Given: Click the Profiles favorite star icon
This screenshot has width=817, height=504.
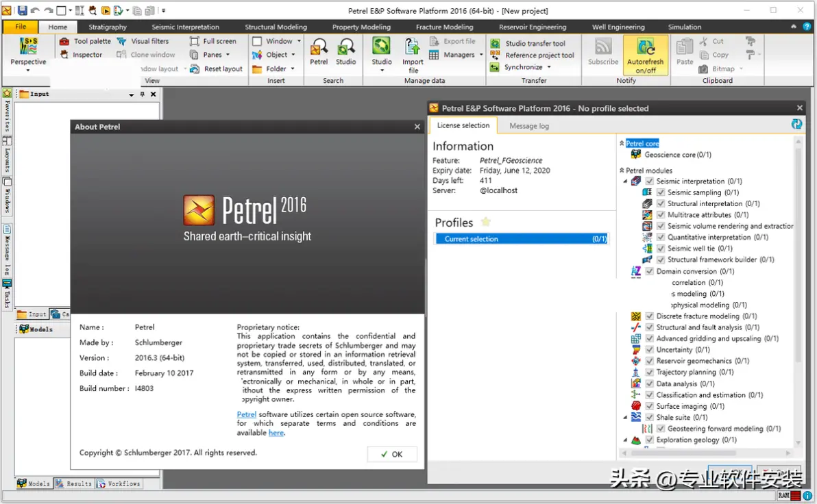Looking at the screenshot, I should pos(486,222).
